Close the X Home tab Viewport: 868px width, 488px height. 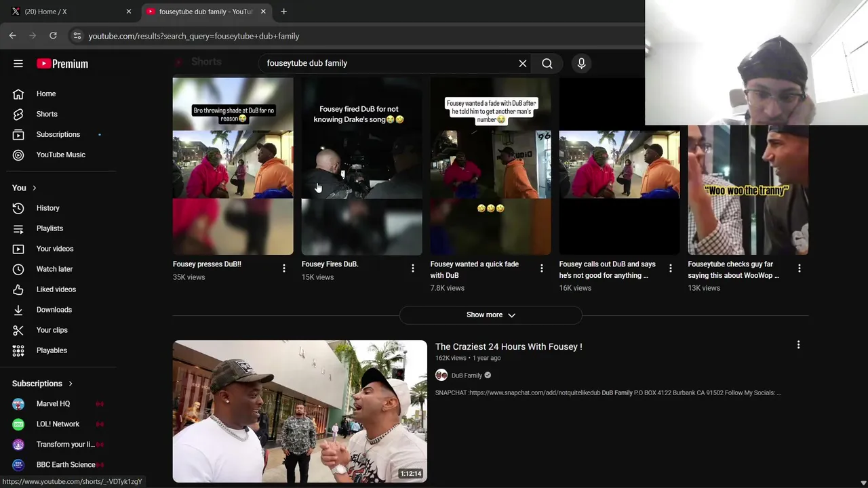(x=129, y=12)
